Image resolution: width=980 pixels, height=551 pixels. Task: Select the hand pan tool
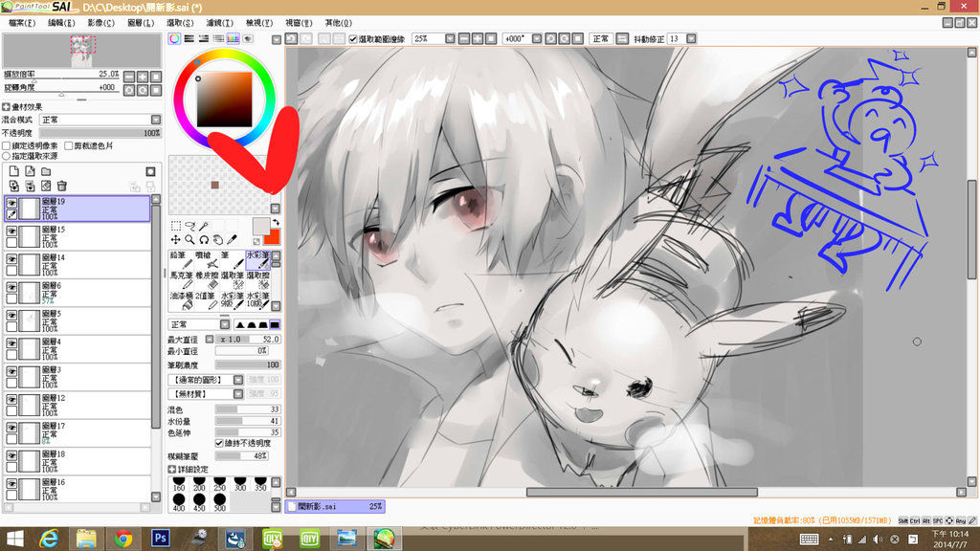pyautogui.click(x=218, y=240)
